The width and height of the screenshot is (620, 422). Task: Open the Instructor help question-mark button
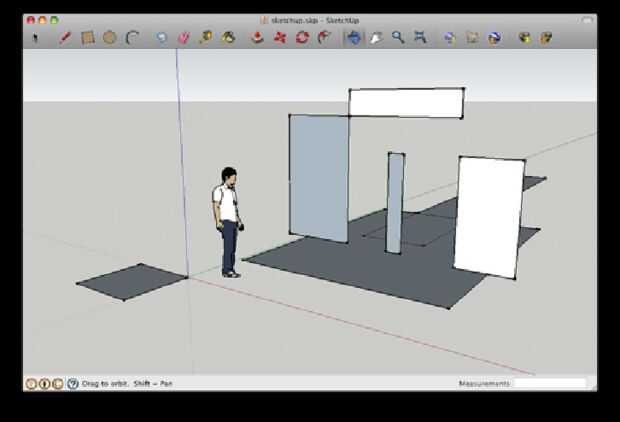73,383
